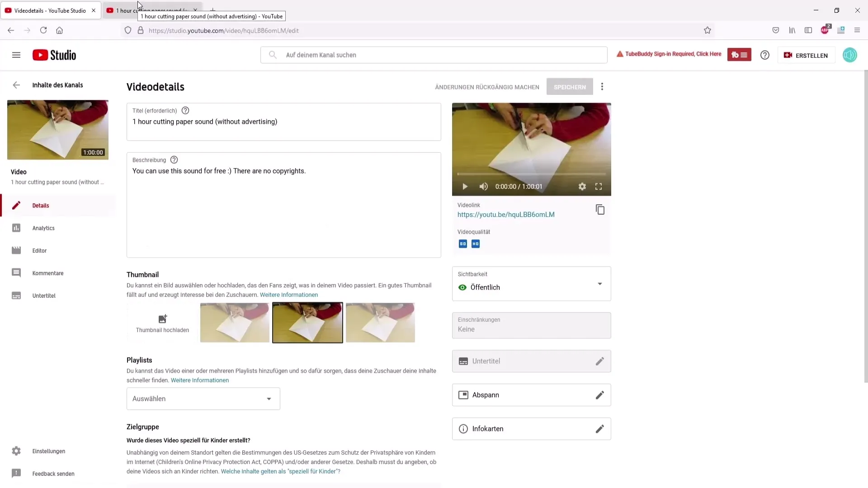
Task: Select the Inhalte des Kanals menu item
Action: click(x=58, y=84)
